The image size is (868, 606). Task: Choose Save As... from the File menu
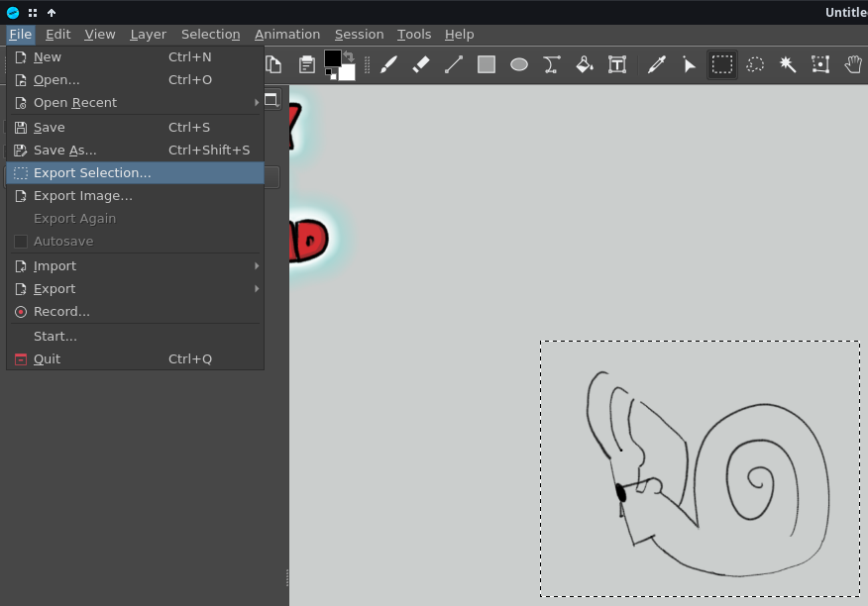(x=135, y=150)
